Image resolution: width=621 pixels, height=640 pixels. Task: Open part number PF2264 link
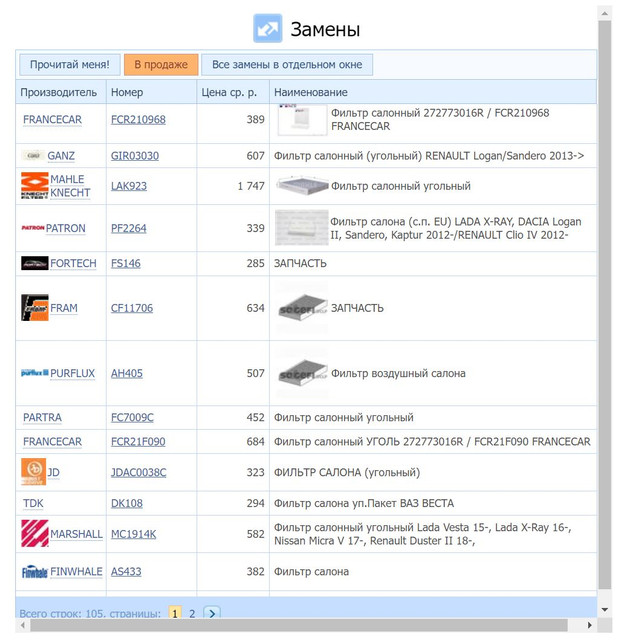(129, 228)
